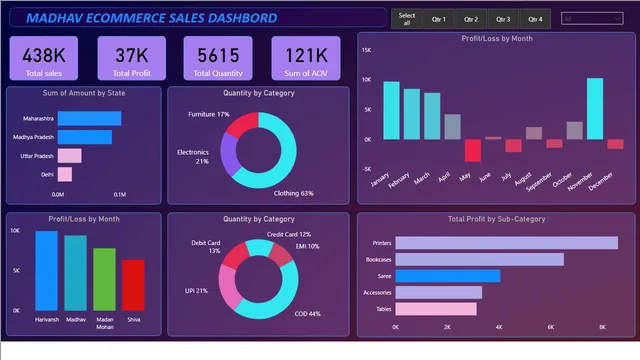Screen dimensions: 640x360
Task: Select the EMI 10% donut segment
Action: tap(281, 254)
